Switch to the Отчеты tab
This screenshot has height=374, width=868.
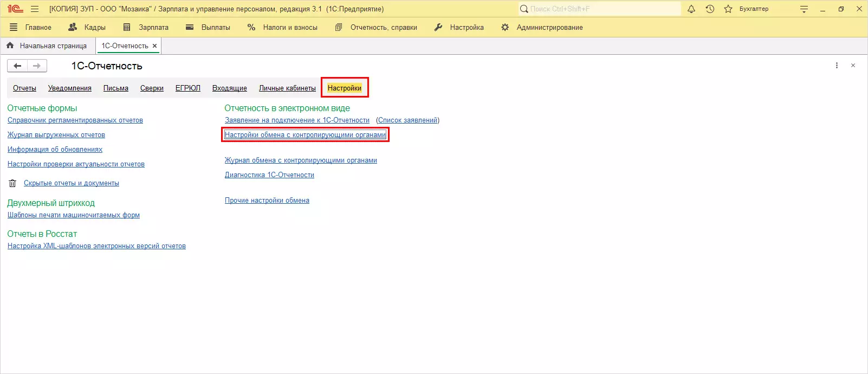24,88
